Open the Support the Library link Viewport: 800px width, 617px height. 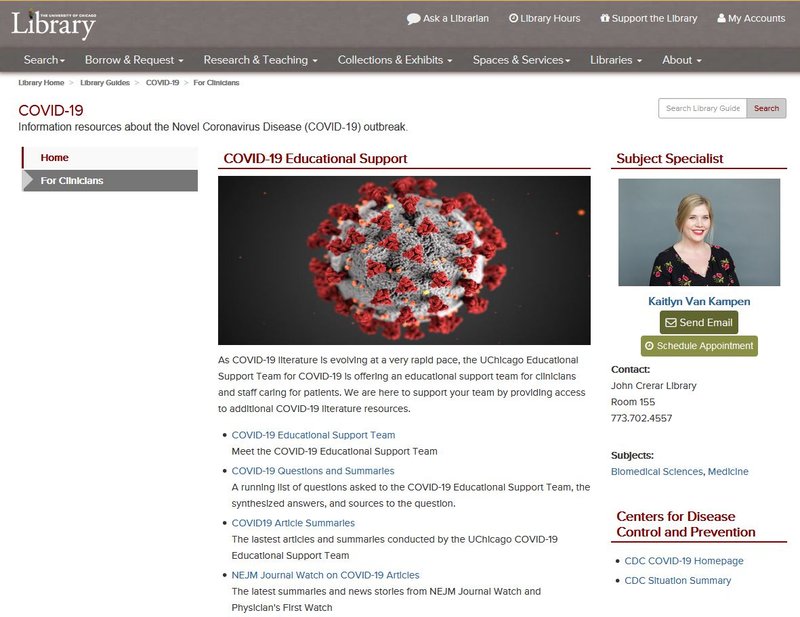(648, 19)
